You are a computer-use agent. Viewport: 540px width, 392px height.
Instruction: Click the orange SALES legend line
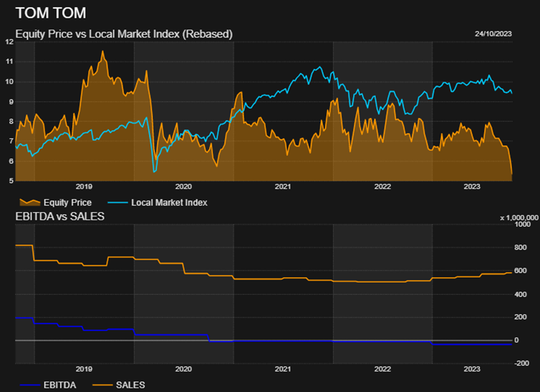(x=102, y=385)
